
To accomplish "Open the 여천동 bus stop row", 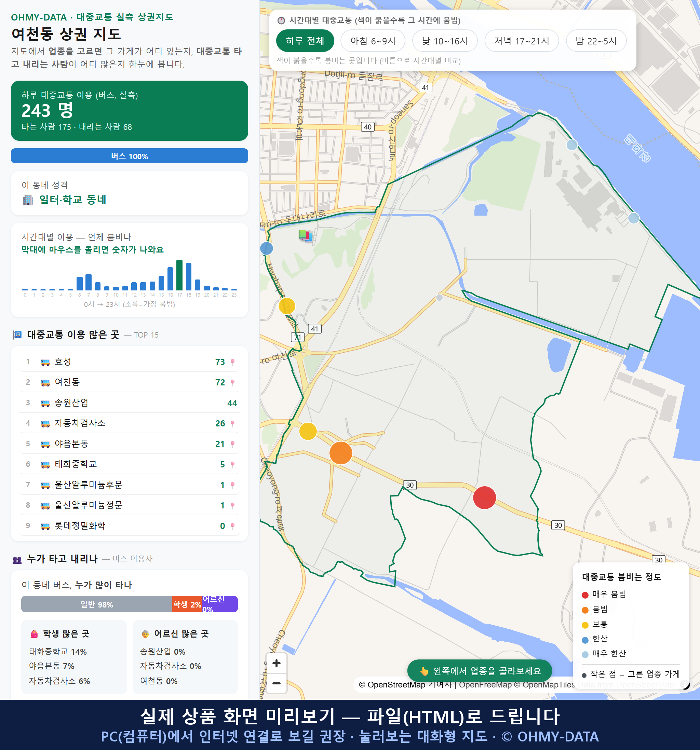I will point(130,382).
